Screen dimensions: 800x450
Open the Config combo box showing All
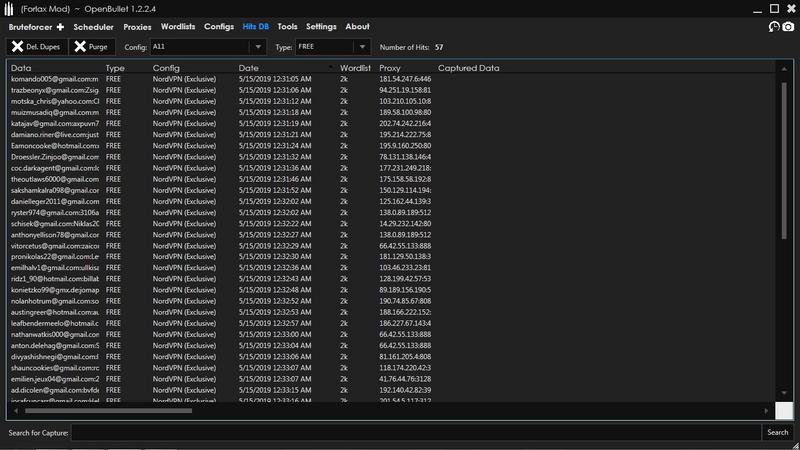click(x=208, y=47)
